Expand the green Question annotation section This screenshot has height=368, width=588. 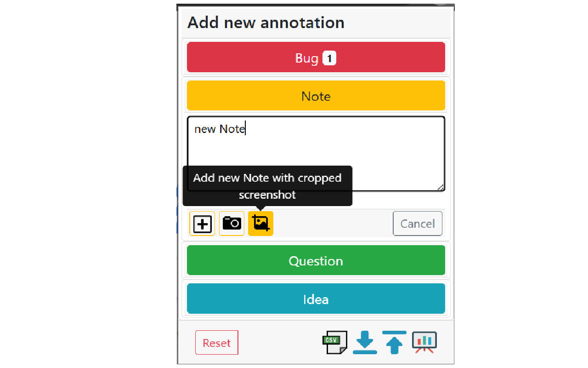click(316, 260)
